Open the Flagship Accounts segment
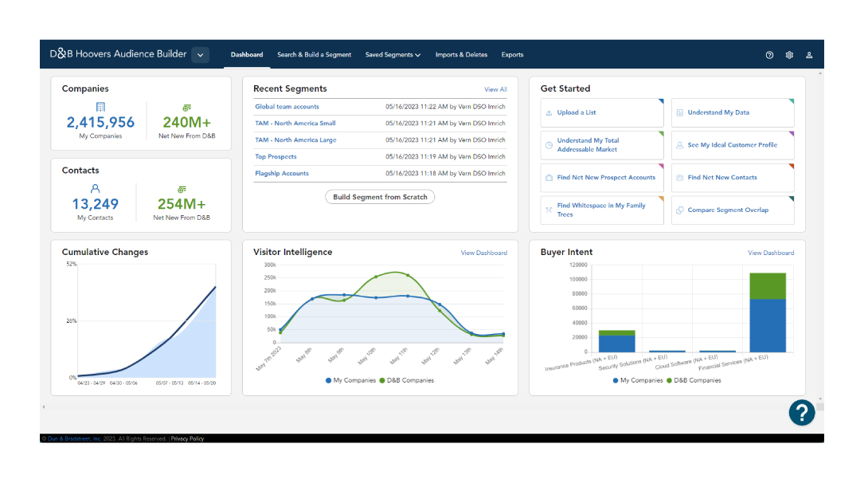Viewport: 868px width, 483px height. (282, 174)
